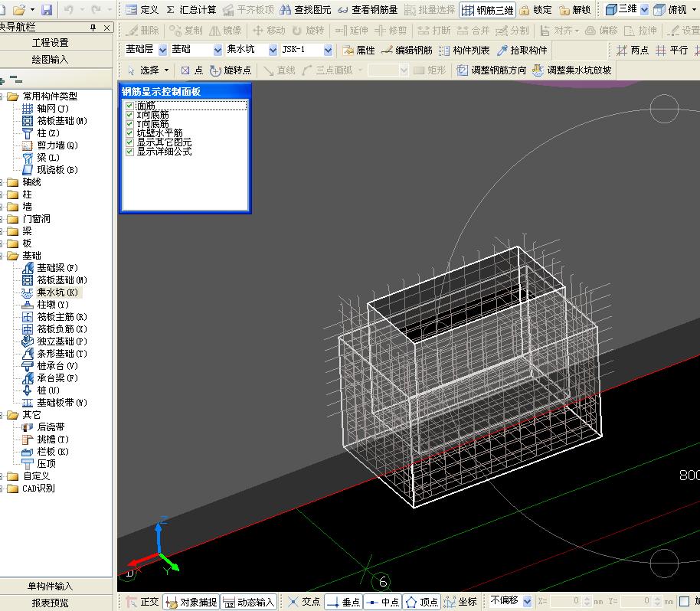Toggle the 显示其它图元 checkbox
The width and height of the screenshot is (700, 611).
tap(129, 142)
